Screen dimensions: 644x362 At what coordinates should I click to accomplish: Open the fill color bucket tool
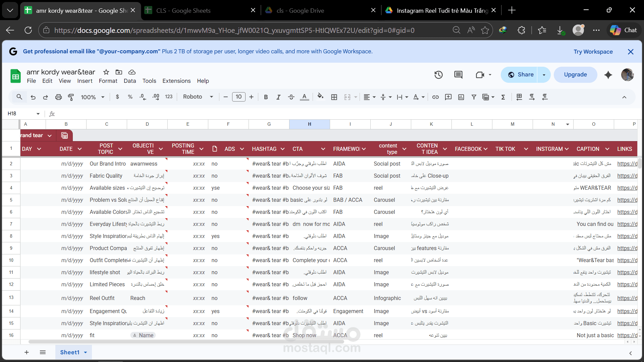pyautogui.click(x=320, y=97)
